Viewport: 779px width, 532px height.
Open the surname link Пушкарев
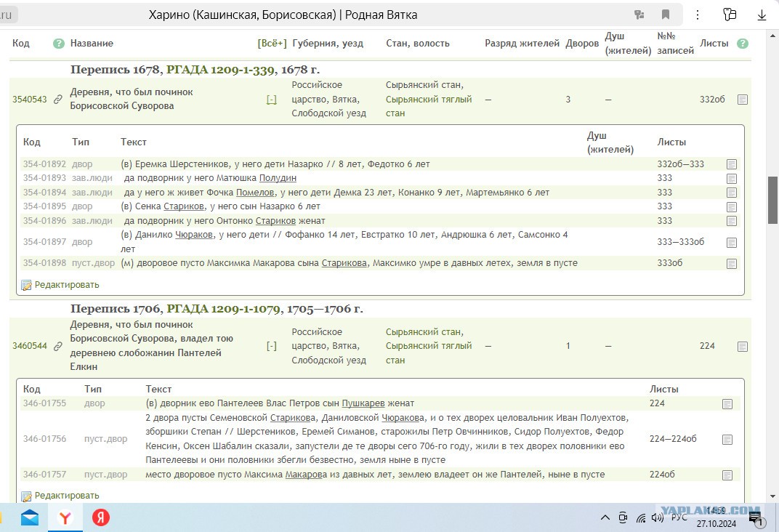pos(363,403)
